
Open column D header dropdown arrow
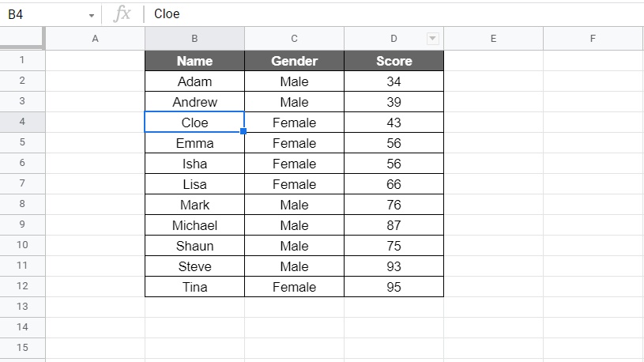click(432, 39)
